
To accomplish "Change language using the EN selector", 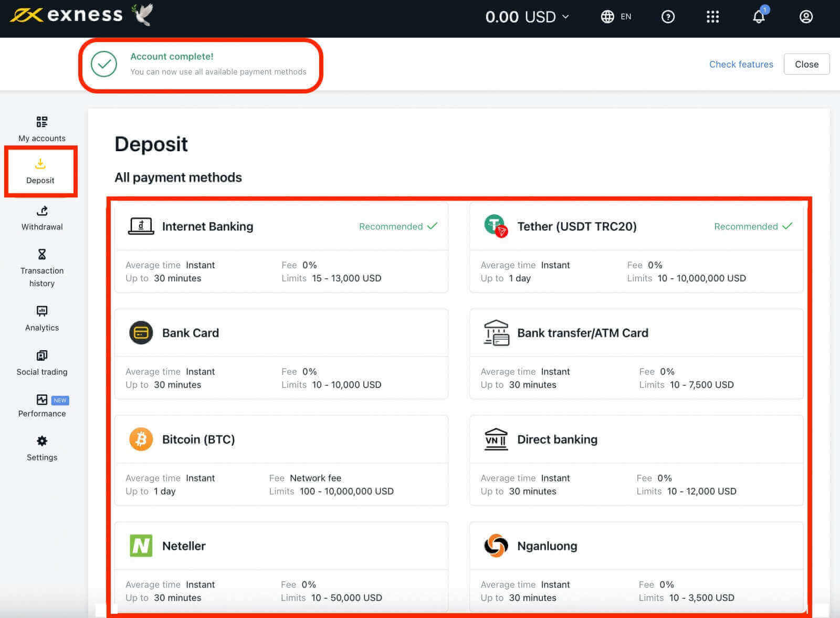I will click(x=616, y=17).
